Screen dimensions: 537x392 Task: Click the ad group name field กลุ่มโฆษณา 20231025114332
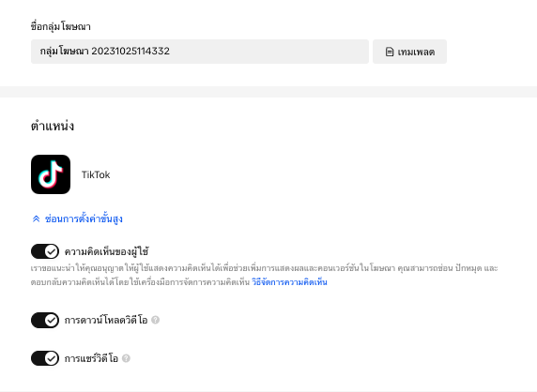coord(200,52)
